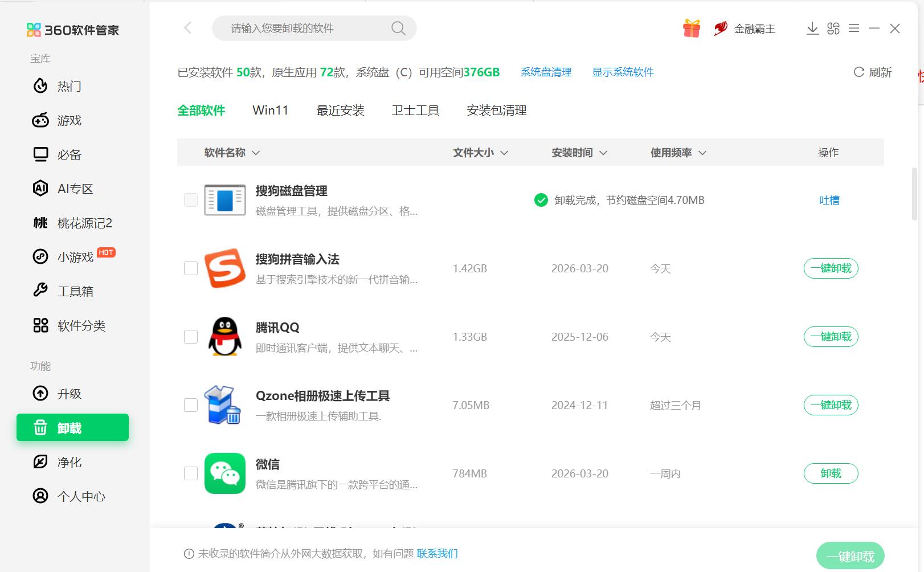Tick the 搜狗拼音输入法 checkbox
Screen dimensions: 924x572
[191, 268]
